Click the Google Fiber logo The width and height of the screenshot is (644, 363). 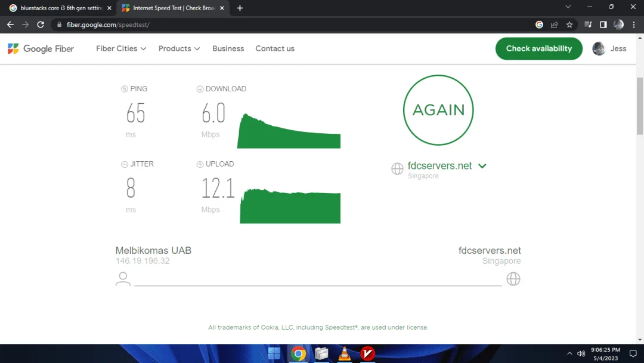41,48
